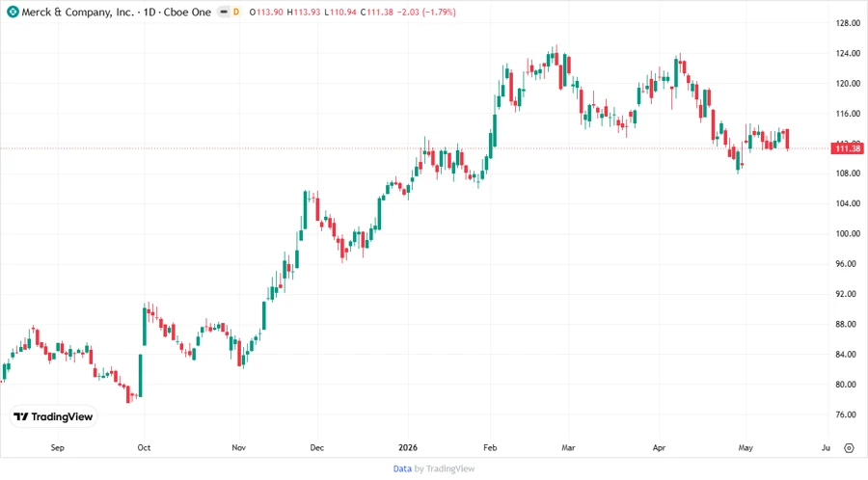Click the 80.00 price axis label
Screen dimensions: 868x480
coord(848,385)
